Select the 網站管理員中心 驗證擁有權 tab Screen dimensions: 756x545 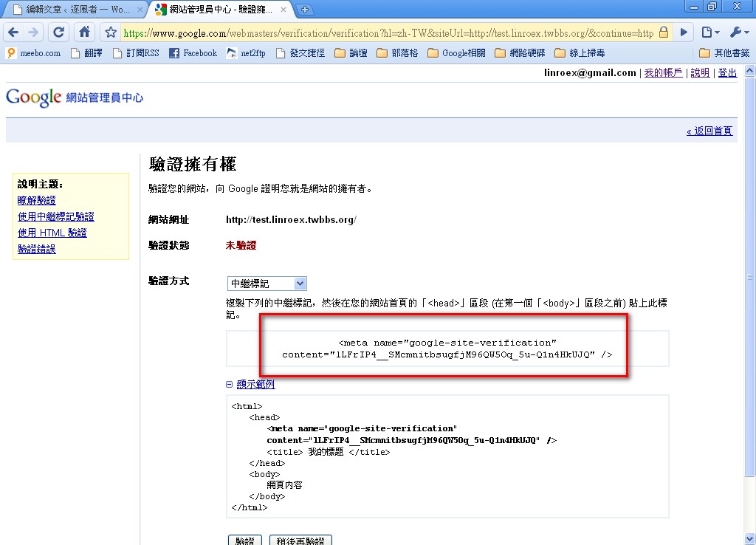(220, 9)
